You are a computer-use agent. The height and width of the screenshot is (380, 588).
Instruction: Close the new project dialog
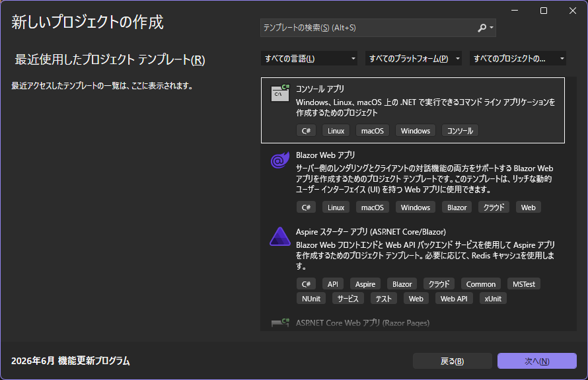573,11
